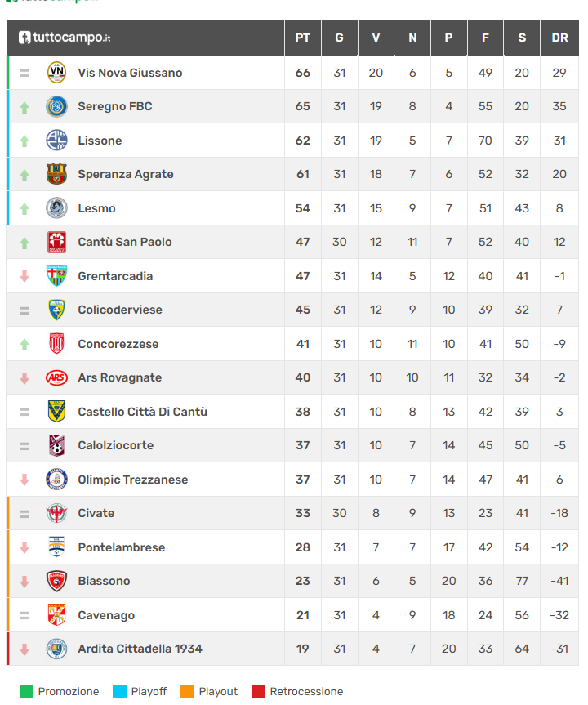
Task: Click the Vis Nova Giussano team crest
Action: [56, 73]
